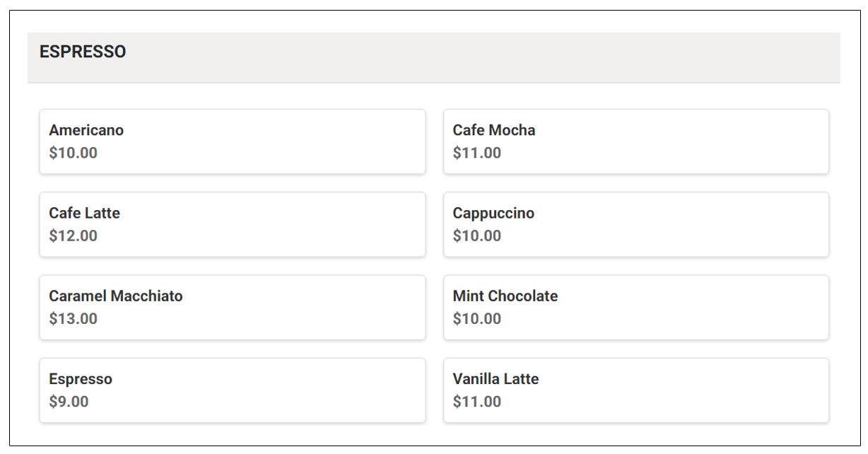Choose the Cappuccino card
Screen dimensions: 868x454
click(636, 224)
